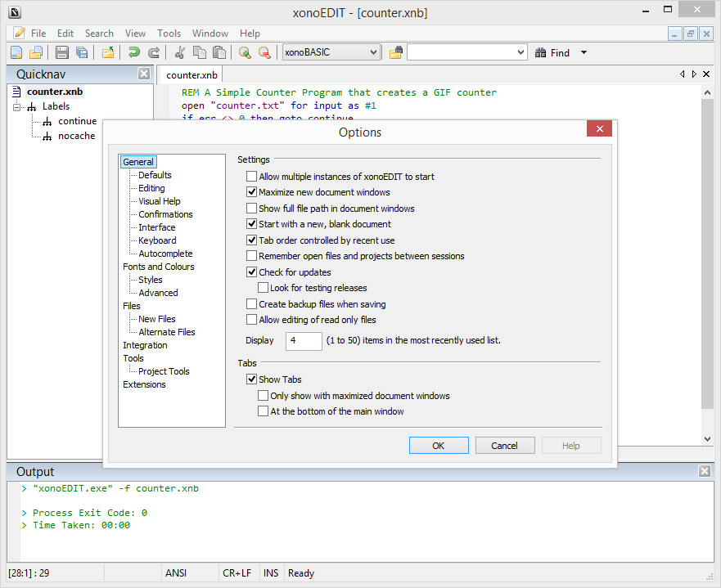The height and width of the screenshot is (588, 721).
Task: Close the Output panel
Action: (x=705, y=471)
